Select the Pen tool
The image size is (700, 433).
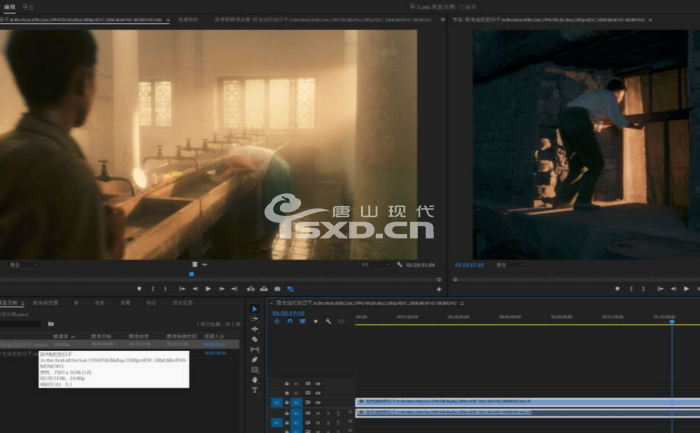pyautogui.click(x=254, y=360)
